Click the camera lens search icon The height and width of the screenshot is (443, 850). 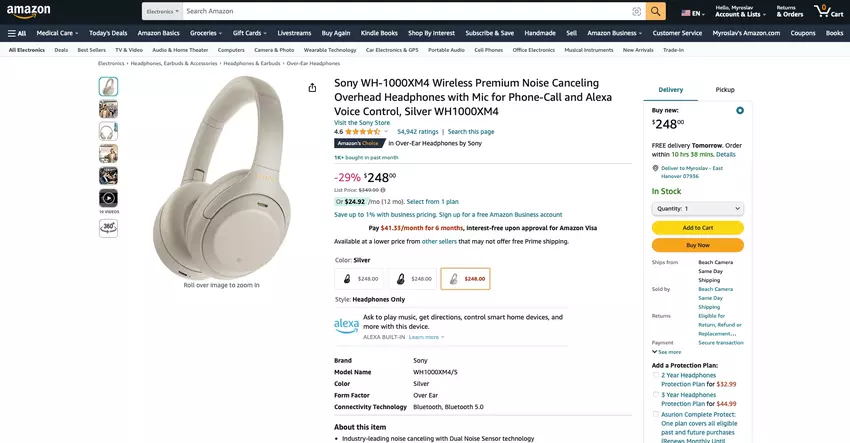[x=636, y=12]
